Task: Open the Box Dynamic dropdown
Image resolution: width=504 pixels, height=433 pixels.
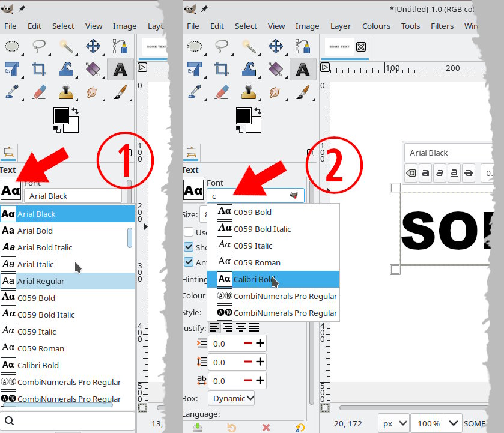Action: [231, 398]
